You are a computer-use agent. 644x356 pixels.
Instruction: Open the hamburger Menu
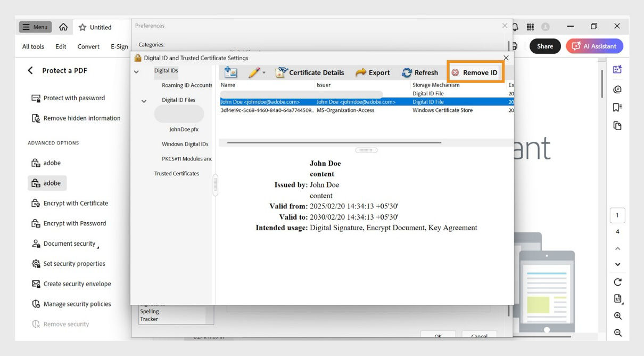tap(35, 27)
